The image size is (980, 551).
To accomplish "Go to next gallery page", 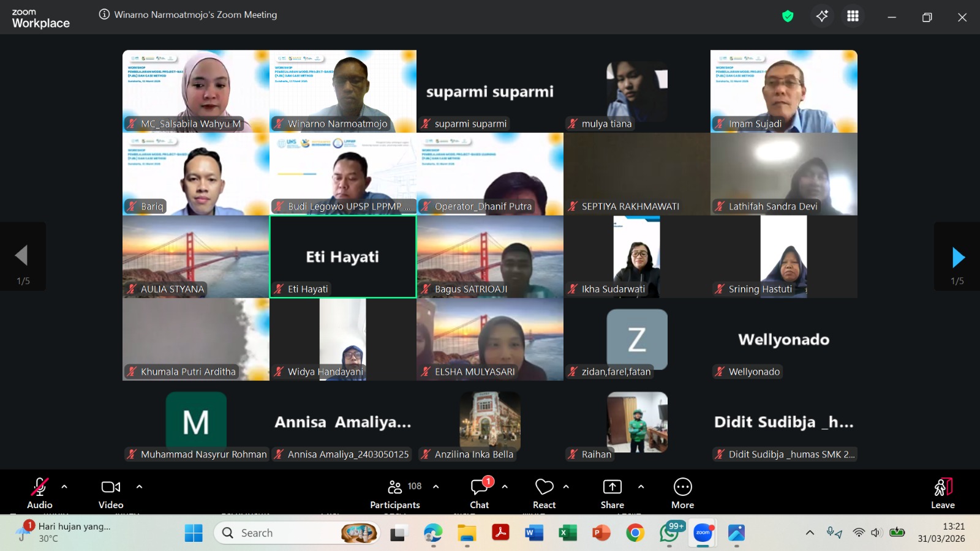I will (x=957, y=258).
